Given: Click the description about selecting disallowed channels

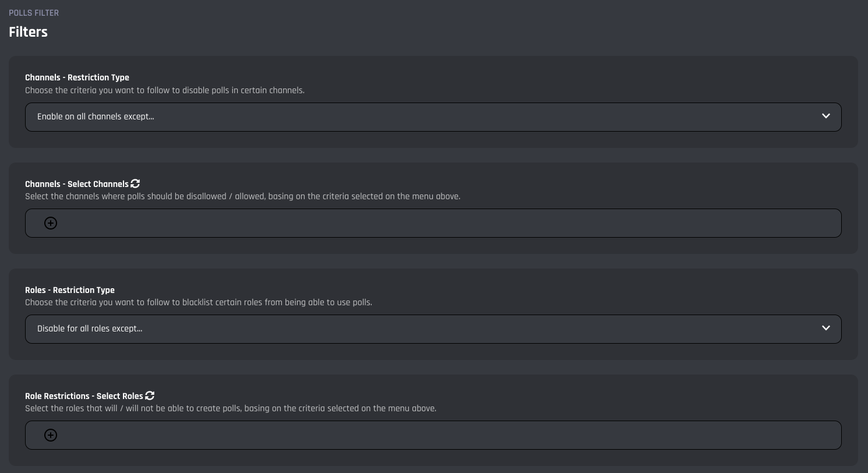Looking at the screenshot, I should pos(242,196).
